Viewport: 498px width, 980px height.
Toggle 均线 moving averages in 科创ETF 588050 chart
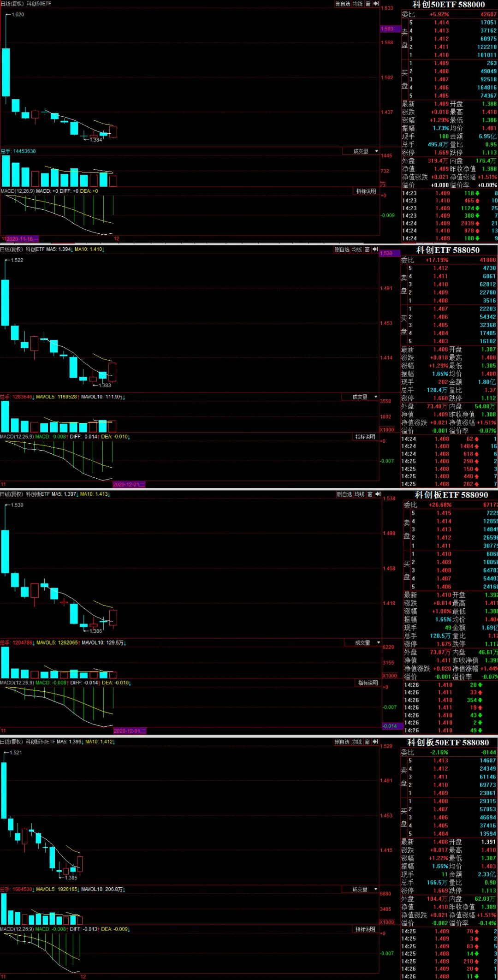click(x=357, y=249)
